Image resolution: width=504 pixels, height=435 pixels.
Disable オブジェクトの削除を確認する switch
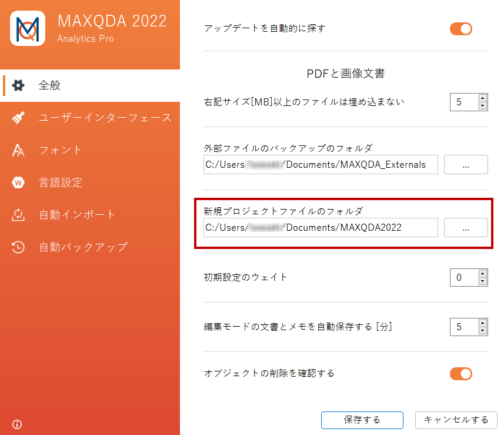[x=461, y=374]
